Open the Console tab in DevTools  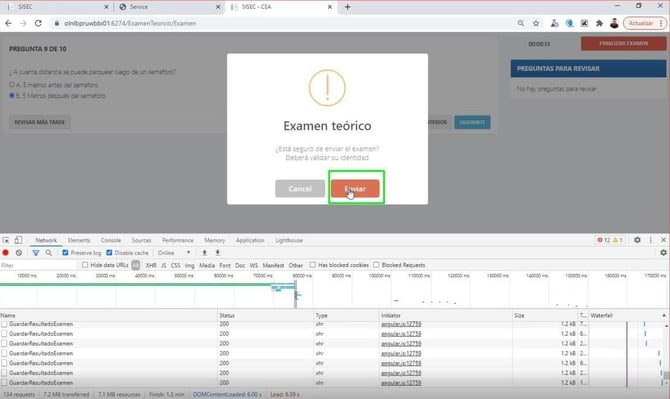[x=111, y=241]
